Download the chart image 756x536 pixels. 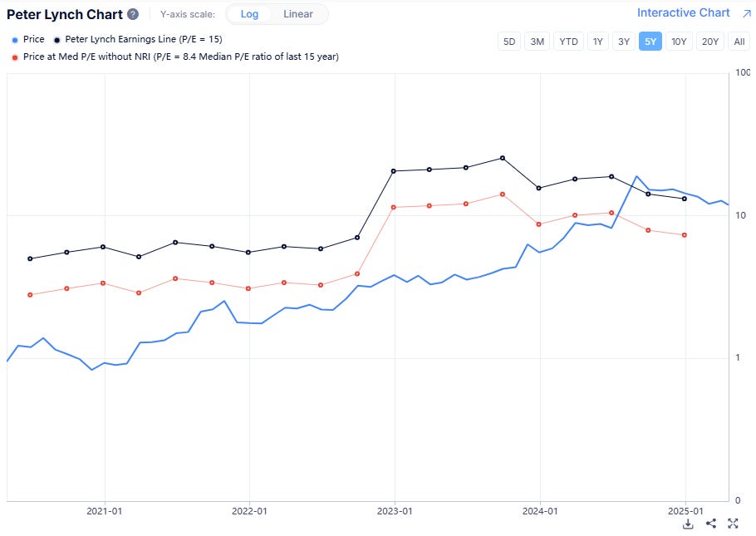(688, 524)
